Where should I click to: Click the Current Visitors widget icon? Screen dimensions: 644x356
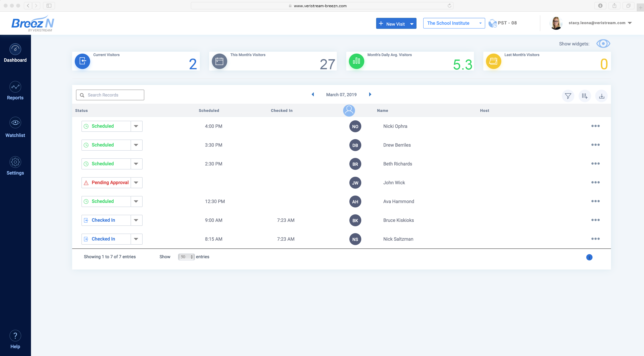[82, 61]
